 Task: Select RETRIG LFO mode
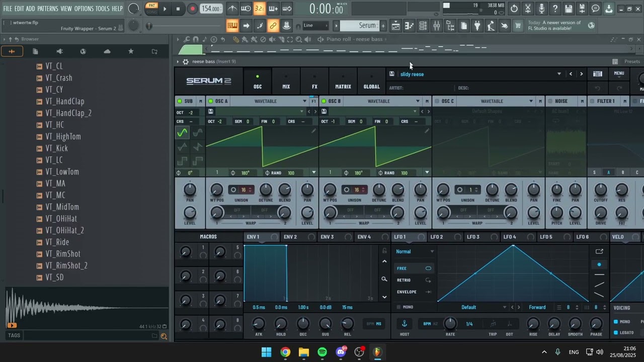point(414,280)
